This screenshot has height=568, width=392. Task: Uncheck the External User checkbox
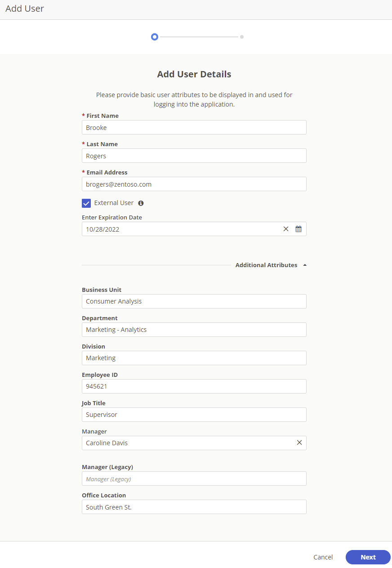[x=86, y=203]
